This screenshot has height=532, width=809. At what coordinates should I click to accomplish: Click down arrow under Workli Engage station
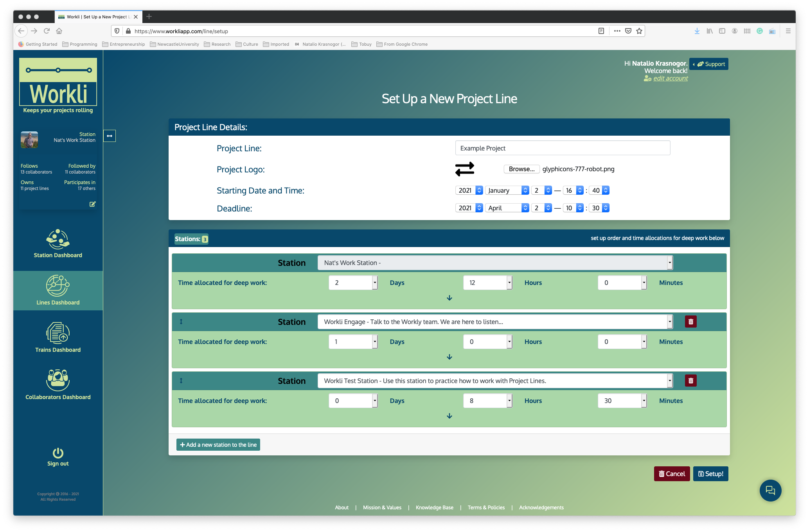click(449, 357)
